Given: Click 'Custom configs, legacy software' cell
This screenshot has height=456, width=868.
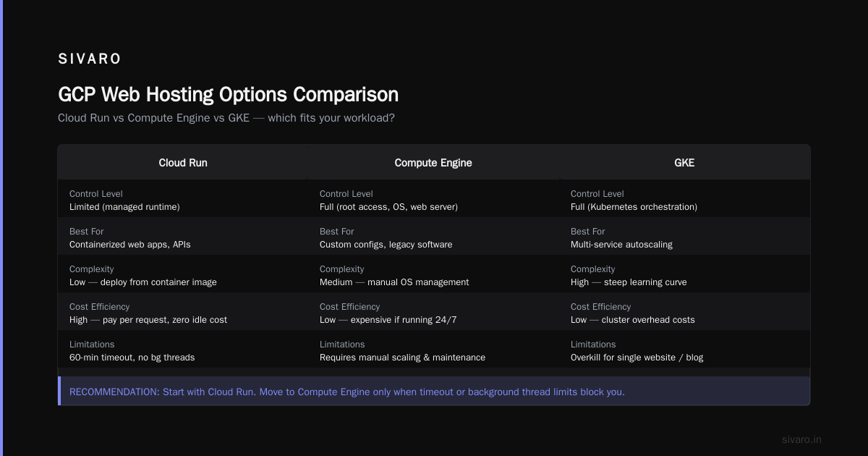Looking at the screenshot, I should point(433,237).
